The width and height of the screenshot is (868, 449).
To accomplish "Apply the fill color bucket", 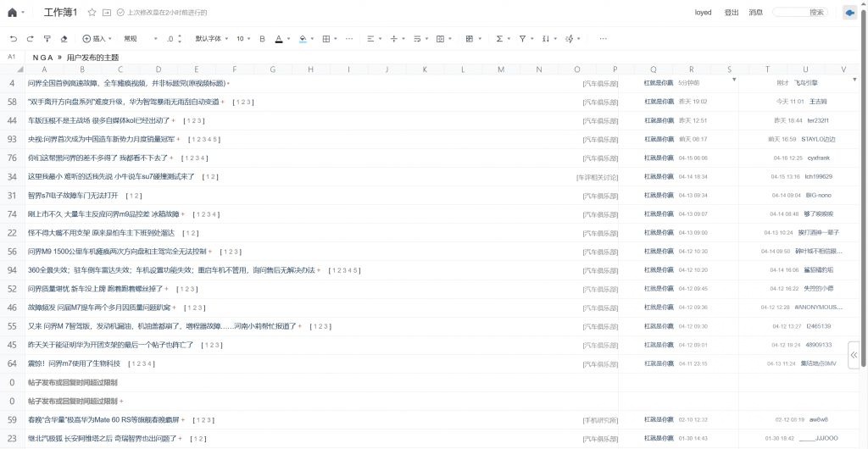I will pos(303,39).
